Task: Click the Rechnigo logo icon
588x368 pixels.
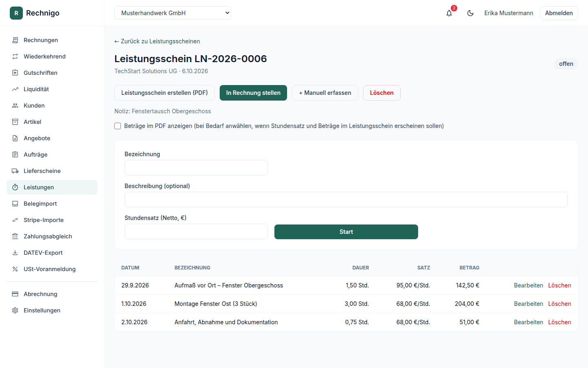Action: (16, 13)
